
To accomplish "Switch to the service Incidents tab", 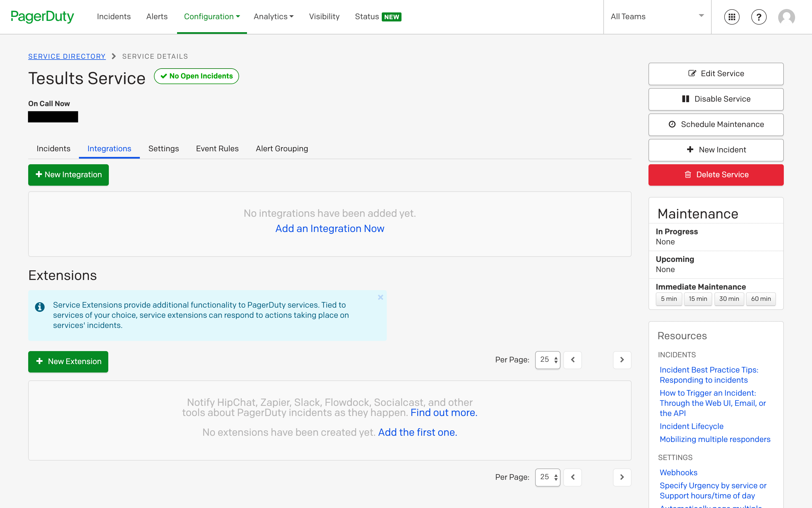I will pyautogui.click(x=53, y=148).
